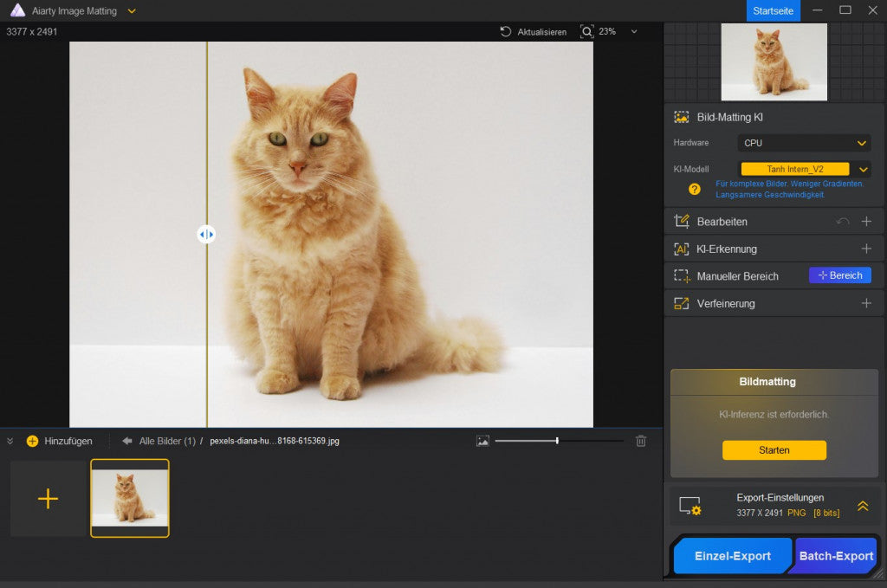Expand the Export-Einstellungen panel
This screenshot has height=588, width=887.
863,506
